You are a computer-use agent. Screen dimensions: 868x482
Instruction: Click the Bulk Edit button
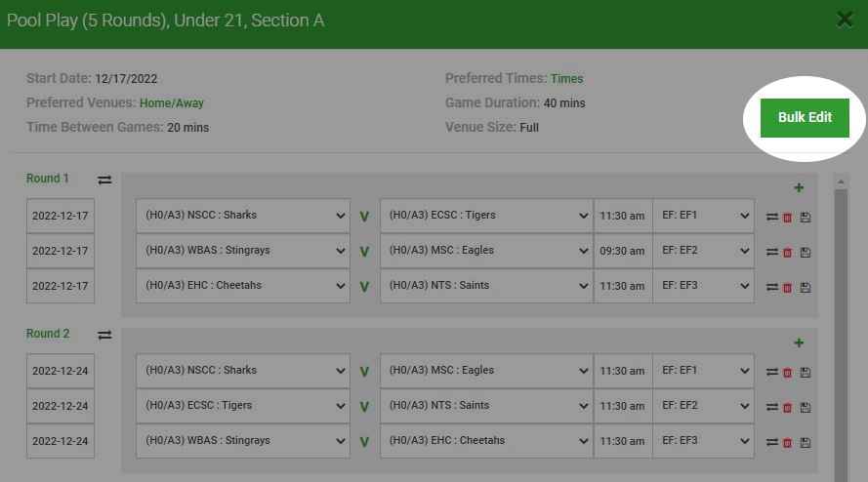pos(805,118)
